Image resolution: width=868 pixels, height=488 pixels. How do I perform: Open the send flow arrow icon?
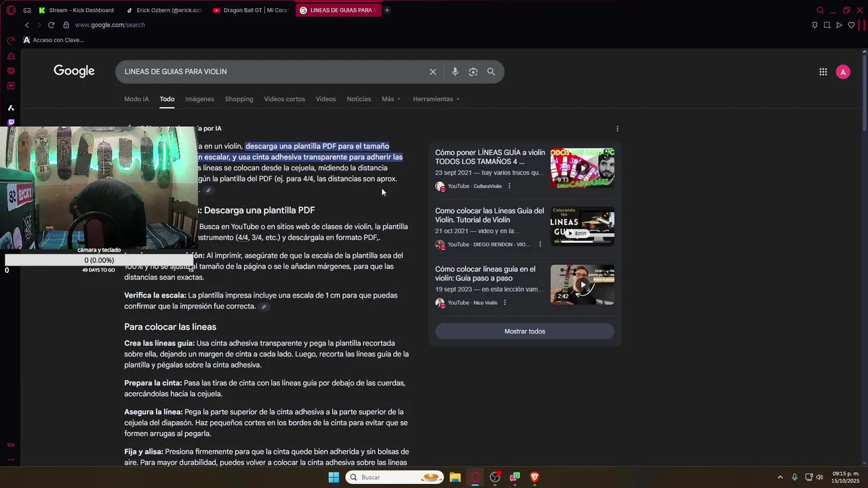tap(839, 25)
